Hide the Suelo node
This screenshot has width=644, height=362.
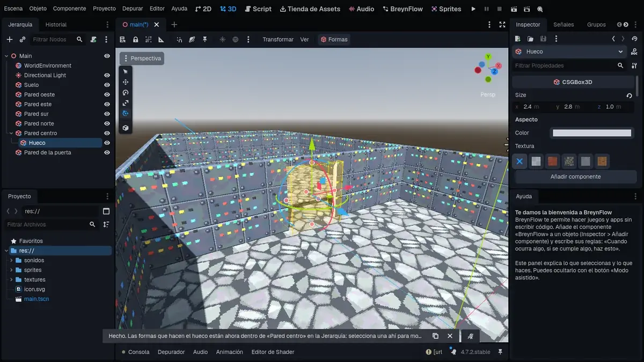click(107, 85)
